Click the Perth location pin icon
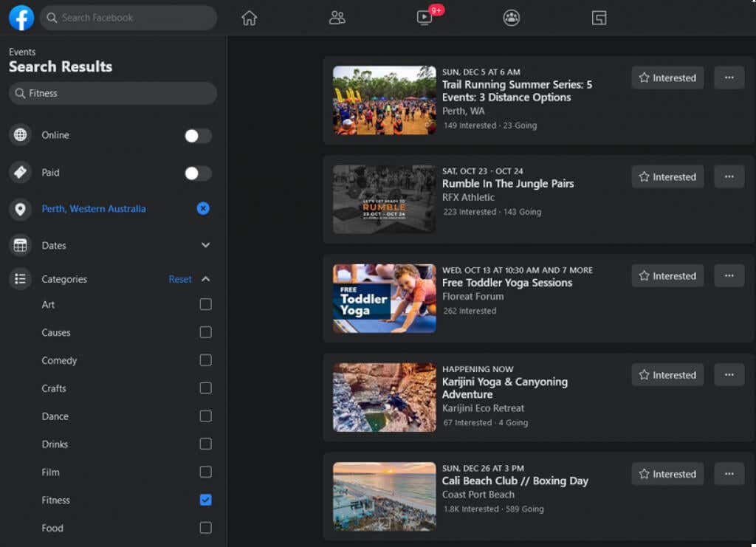 21,209
